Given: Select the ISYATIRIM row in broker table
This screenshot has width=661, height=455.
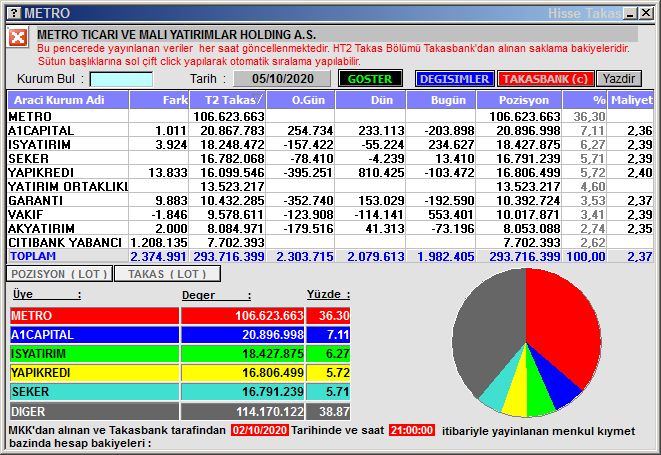Looking at the screenshot, I should pos(330,144).
